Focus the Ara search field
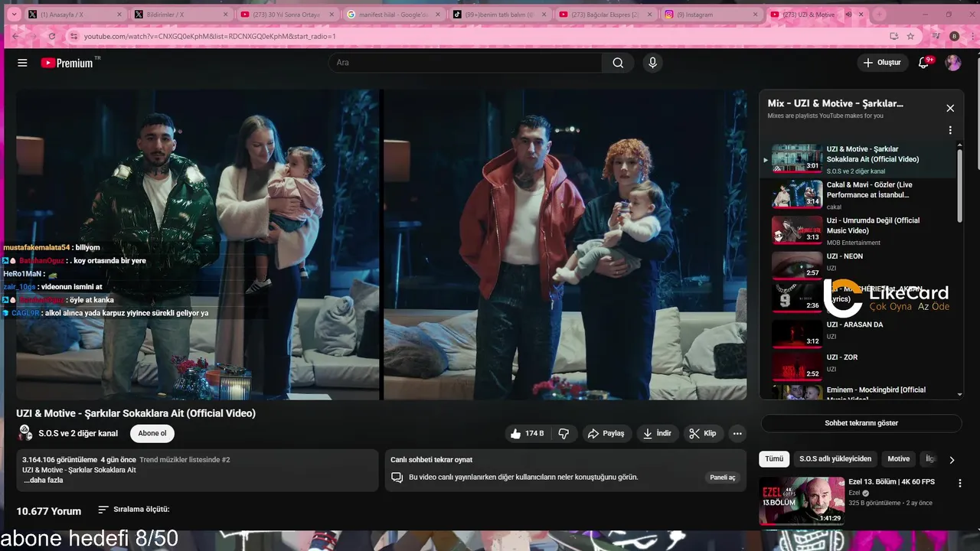This screenshot has width=980, height=551. (x=465, y=63)
